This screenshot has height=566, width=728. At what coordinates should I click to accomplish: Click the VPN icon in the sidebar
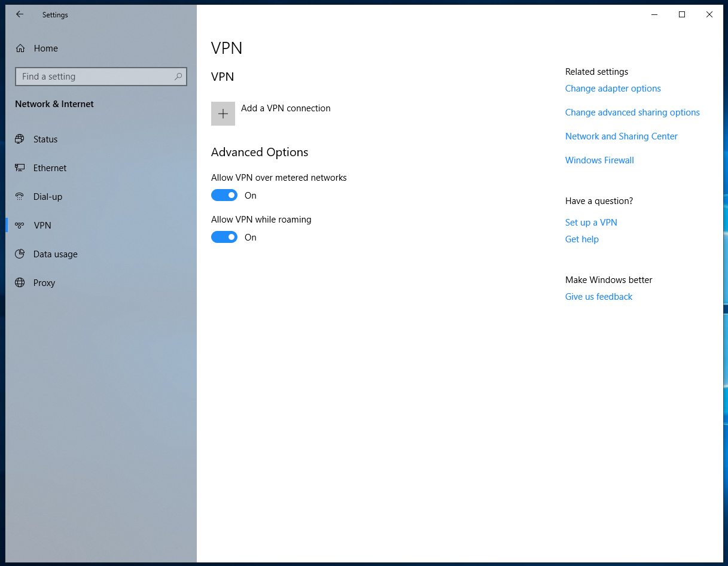(21, 225)
